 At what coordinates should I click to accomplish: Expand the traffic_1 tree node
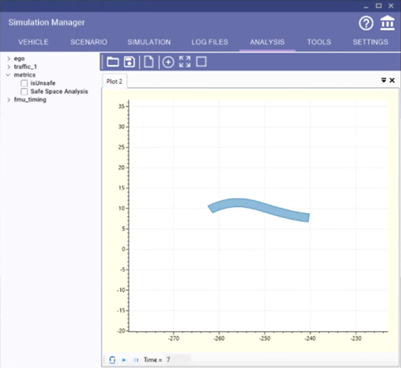(9, 67)
